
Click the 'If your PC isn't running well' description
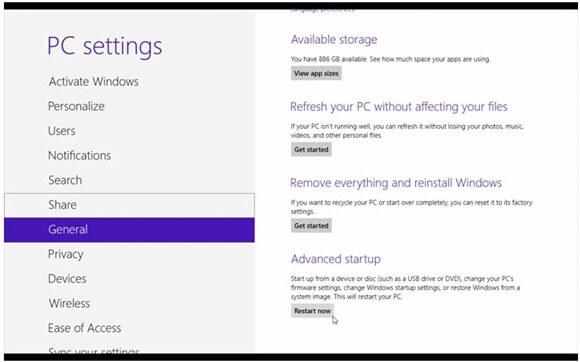[407, 131]
